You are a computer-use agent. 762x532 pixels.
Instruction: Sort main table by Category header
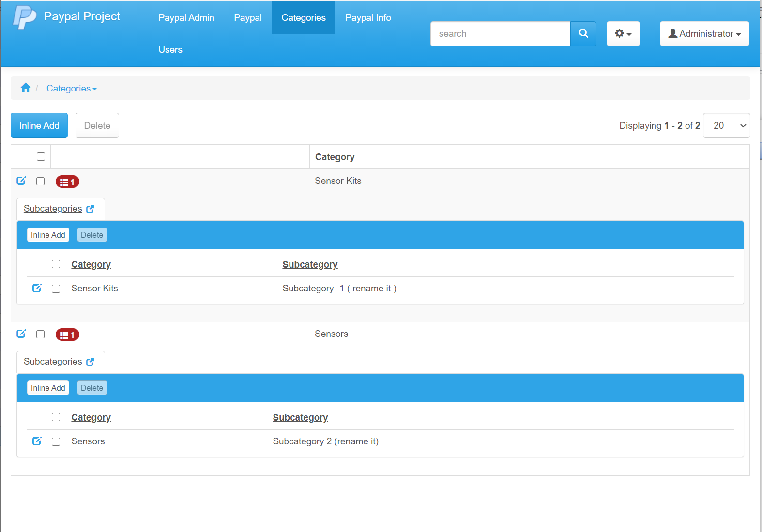[x=335, y=157]
